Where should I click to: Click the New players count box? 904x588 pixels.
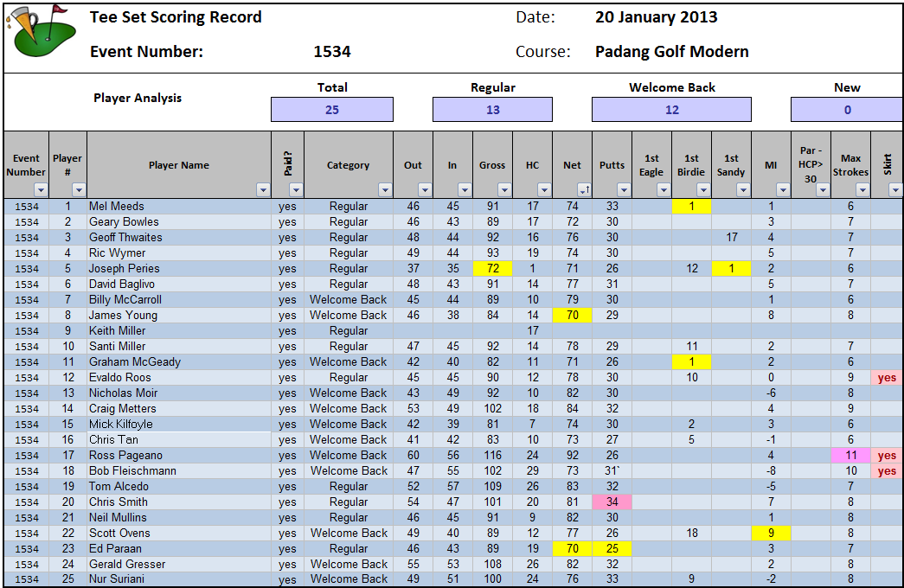pos(846,110)
